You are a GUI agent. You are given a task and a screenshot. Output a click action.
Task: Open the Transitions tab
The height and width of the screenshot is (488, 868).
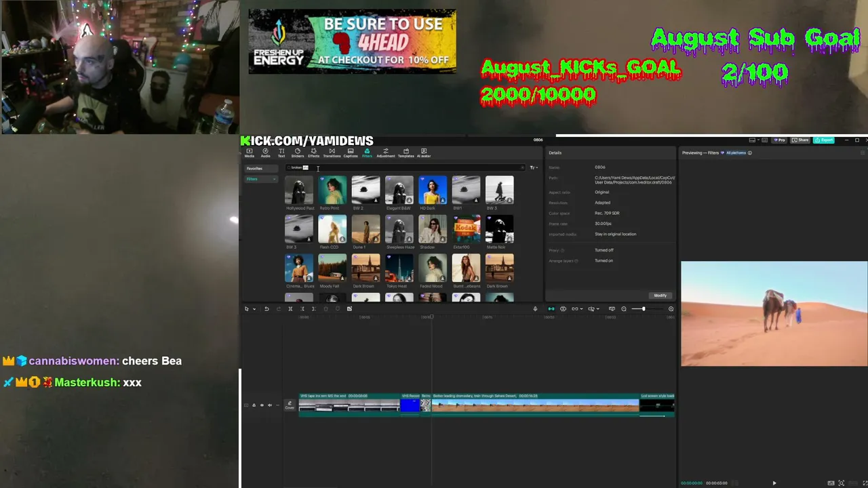pyautogui.click(x=332, y=153)
